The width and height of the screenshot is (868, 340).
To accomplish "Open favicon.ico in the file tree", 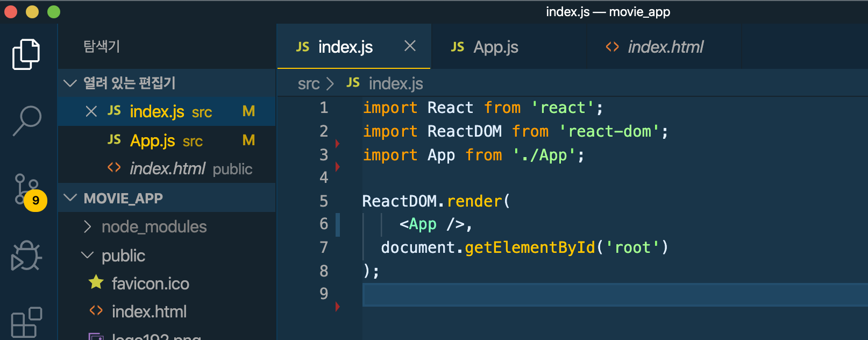I will 167,284.
